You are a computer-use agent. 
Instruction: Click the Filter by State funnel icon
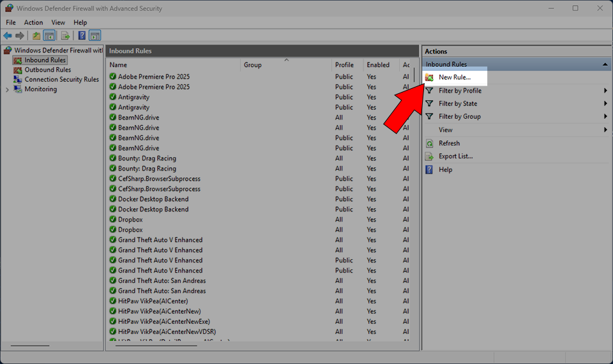pyautogui.click(x=429, y=103)
